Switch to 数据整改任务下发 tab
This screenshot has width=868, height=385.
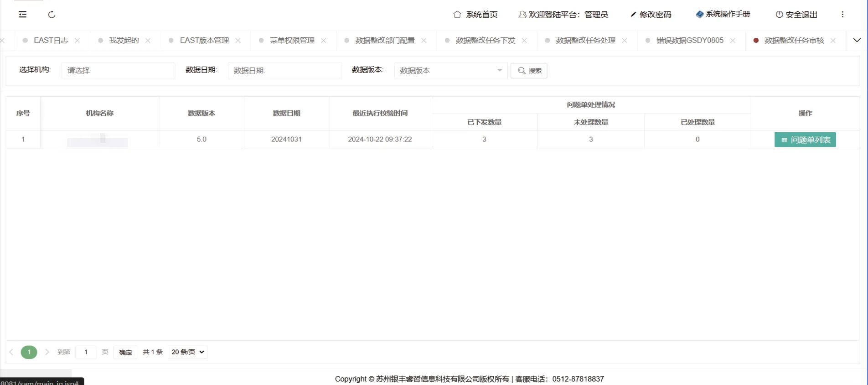coord(485,41)
